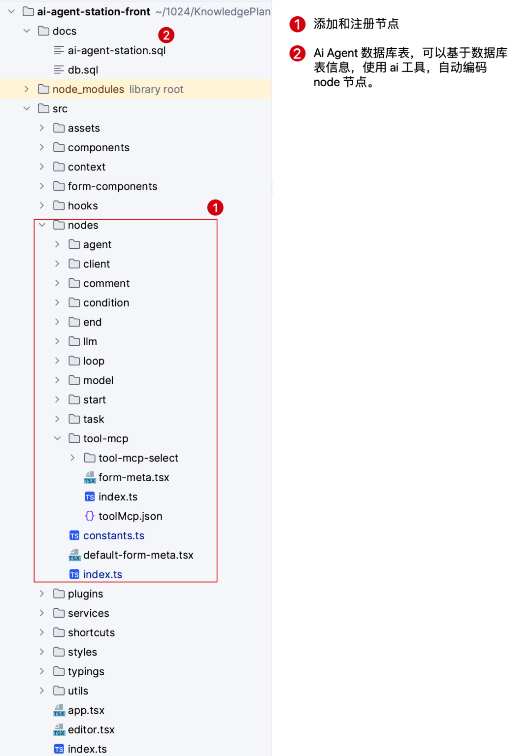Click the TSX icon beside editor.tsx

59,729
